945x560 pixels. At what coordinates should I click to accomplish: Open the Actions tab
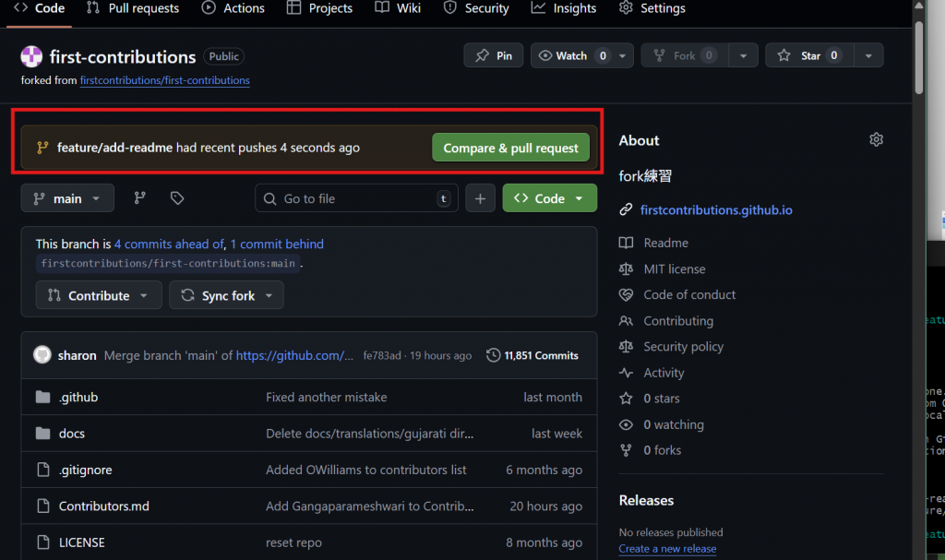233,8
